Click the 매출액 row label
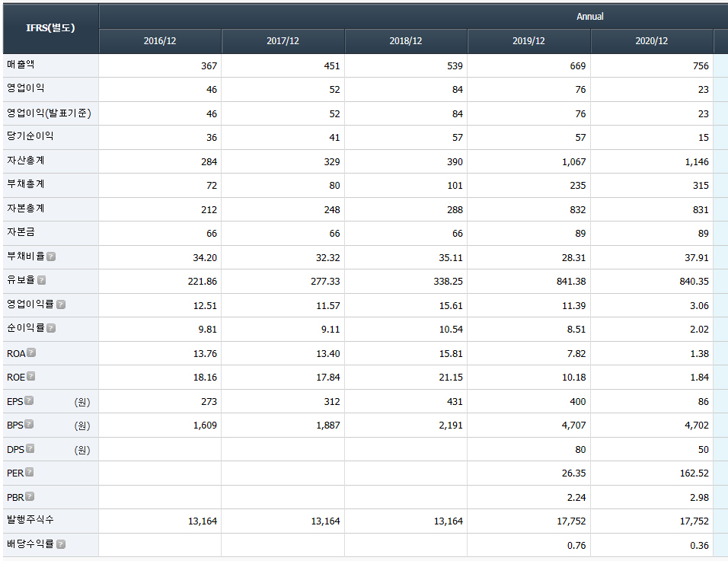This screenshot has width=728, height=561. coord(21,65)
